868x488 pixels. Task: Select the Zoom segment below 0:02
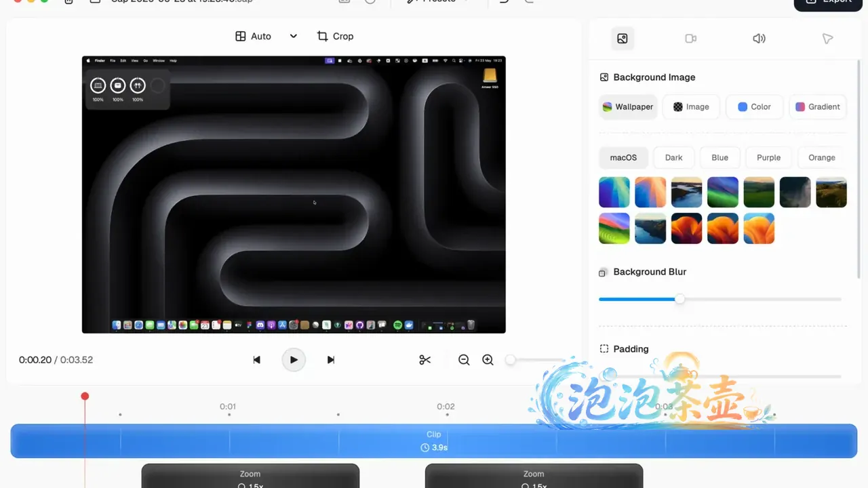[x=534, y=476]
